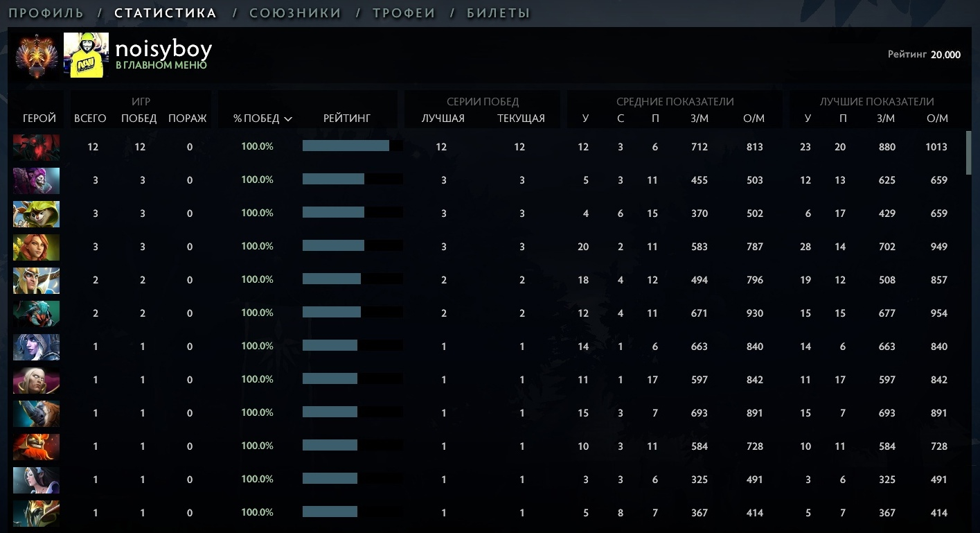The width and height of the screenshot is (980, 533).
Task: Toggle sort arrow next to % ПОБЕД
Action: [288, 119]
